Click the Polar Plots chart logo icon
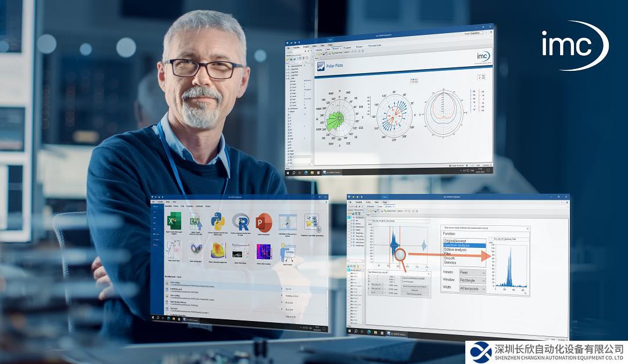 point(320,66)
